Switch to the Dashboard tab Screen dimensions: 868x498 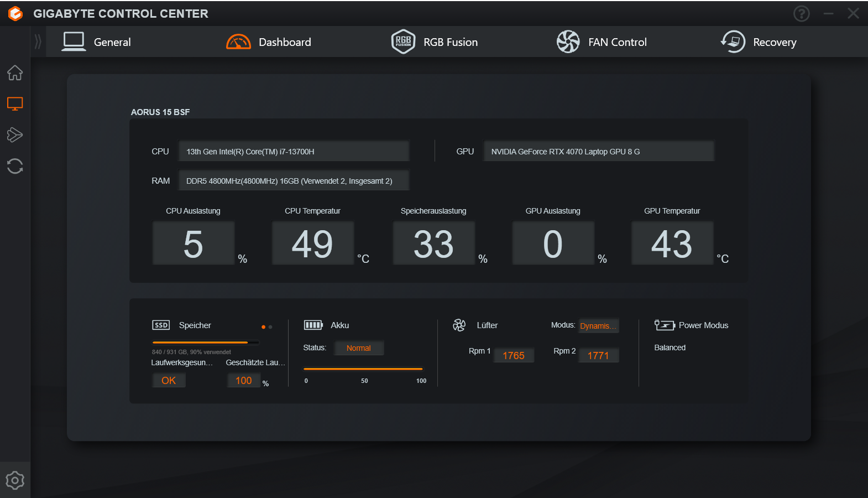tap(285, 42)
